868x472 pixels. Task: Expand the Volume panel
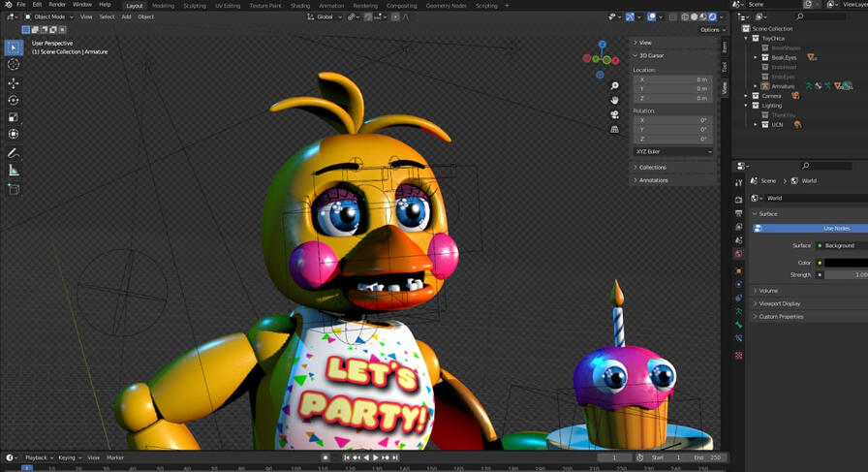(x=768, y=291)
